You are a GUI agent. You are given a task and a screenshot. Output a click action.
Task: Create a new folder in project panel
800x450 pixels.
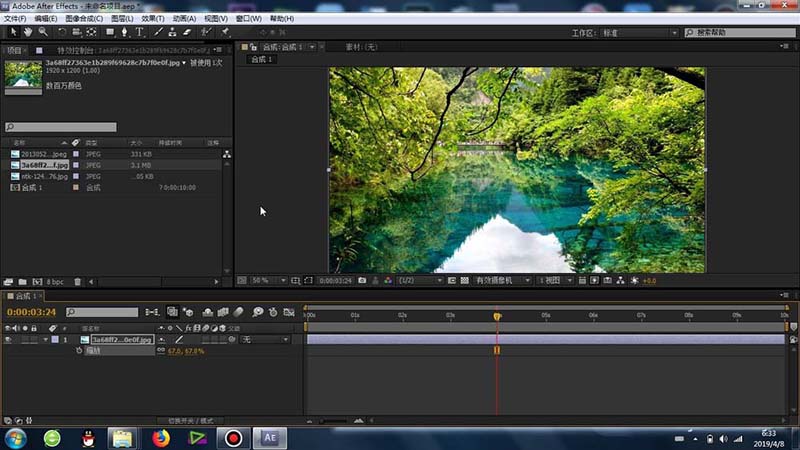(22, 282)
